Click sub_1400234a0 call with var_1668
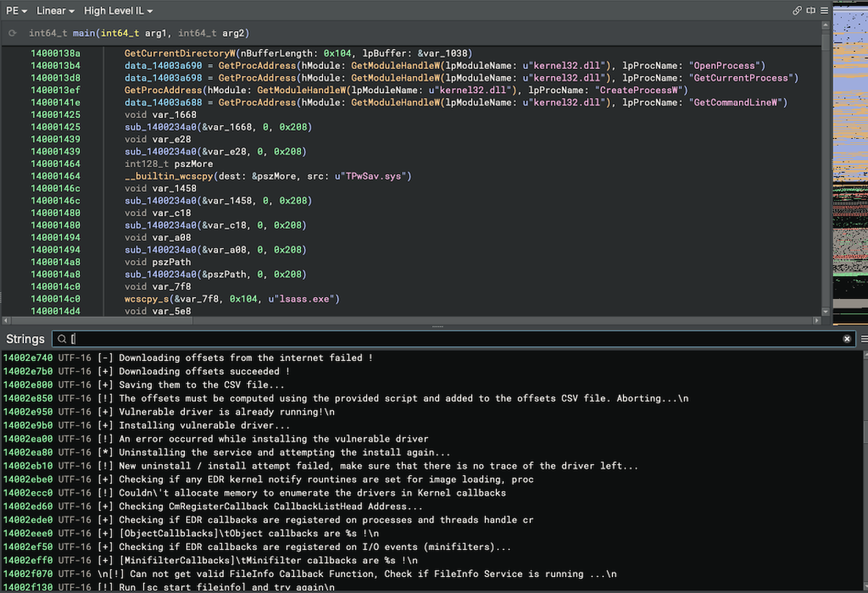Image resolution: width=868 pixels, height=593 pixels. (x=218, y=127)
